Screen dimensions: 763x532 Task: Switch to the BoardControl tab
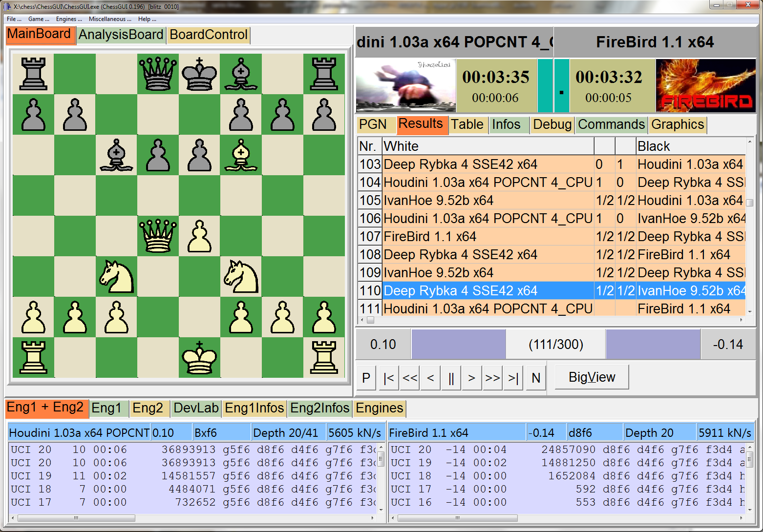[209, 35]
